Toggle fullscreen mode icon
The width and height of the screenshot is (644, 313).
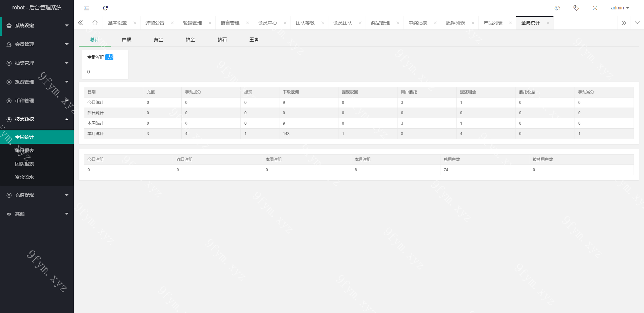click(595, 8)
